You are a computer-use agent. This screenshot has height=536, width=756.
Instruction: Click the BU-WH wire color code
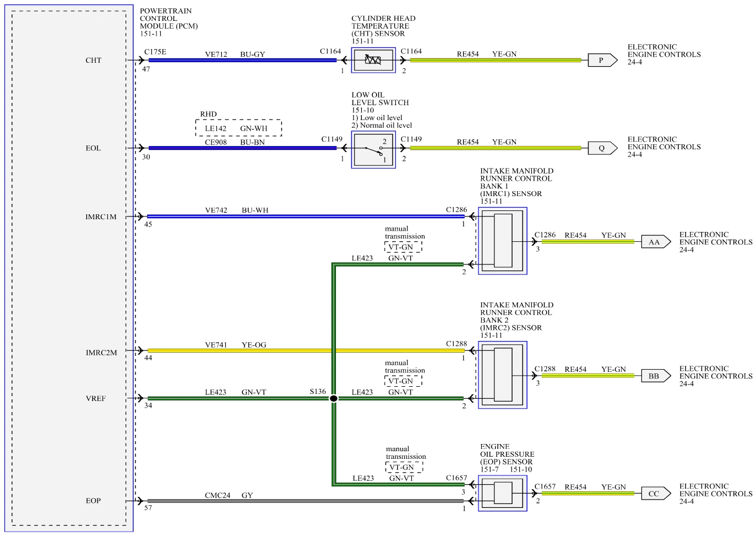(x=255, y=210)
